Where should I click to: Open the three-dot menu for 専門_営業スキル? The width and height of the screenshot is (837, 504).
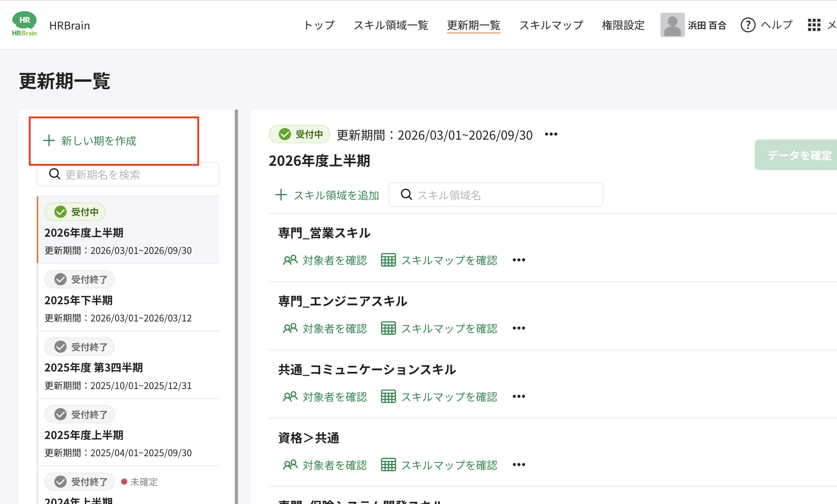pyautogui.click(x=519, y=260)
